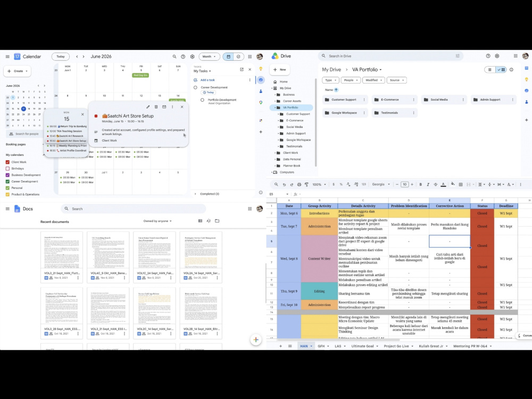Open more actions for Customer Support folder
The height and width of the screenshot is (399, 532).
click(x=364, y=100)
